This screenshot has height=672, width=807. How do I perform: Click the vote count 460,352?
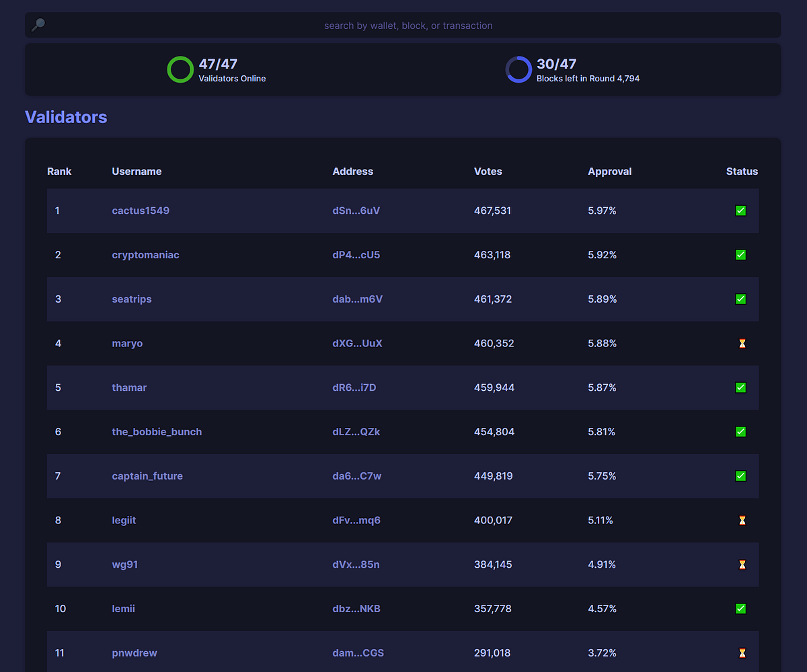pyautogui.click(x=494, y=344)
